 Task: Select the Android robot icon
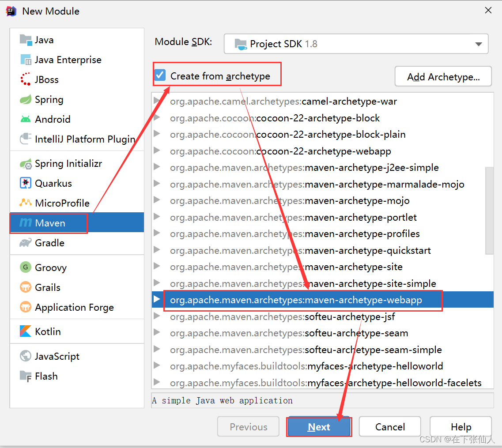pos(26,119)
